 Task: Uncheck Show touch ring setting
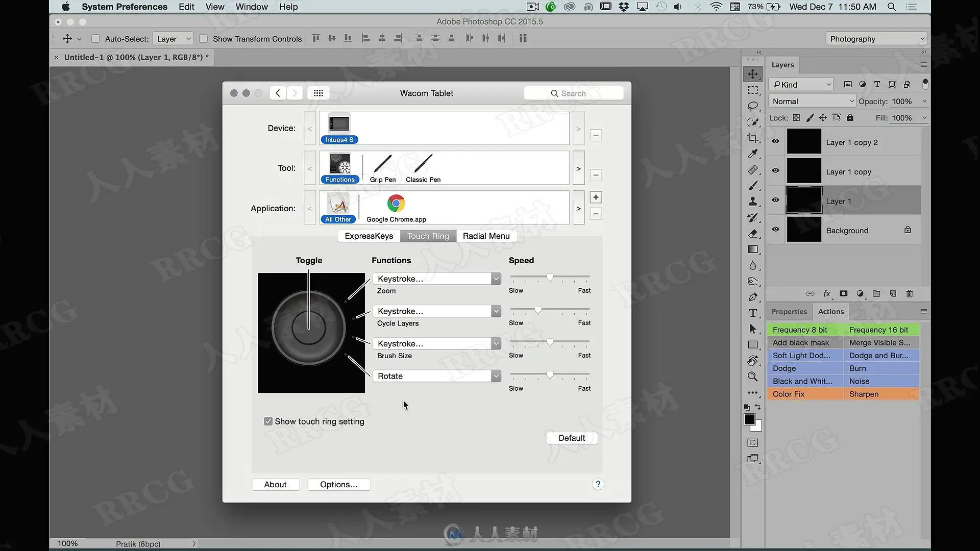pyautogui.click(x=268, y=421)
